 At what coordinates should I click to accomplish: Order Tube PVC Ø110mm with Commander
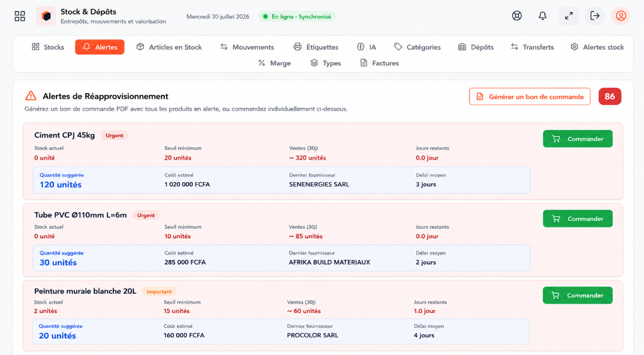click(578, 219)
